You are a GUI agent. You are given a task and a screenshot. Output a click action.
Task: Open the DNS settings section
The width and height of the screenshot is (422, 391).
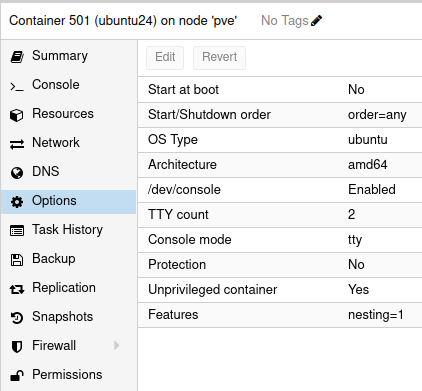(69, 172)
